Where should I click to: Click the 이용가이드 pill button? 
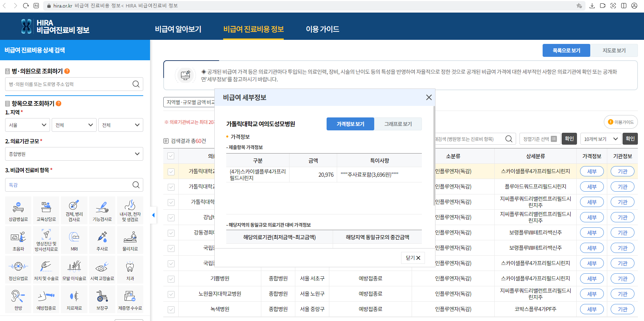point(621,122)
